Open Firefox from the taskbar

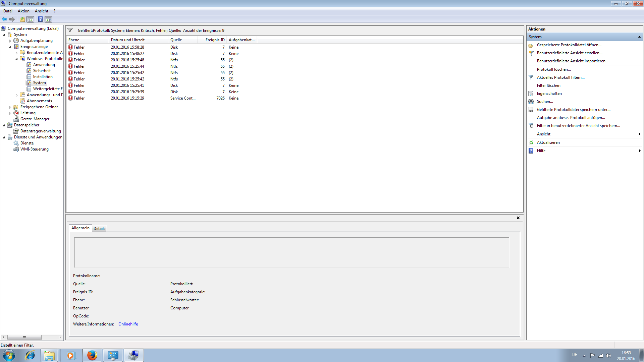pyautogui.click(x=92, y=355)
